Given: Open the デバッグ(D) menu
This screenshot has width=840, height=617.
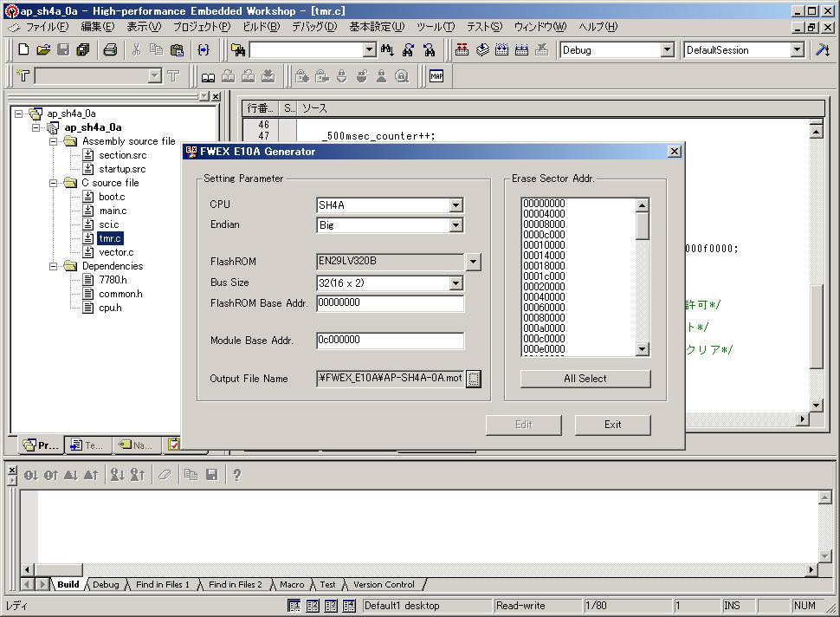Looking at the screenshot, I should tap(314, 27).
